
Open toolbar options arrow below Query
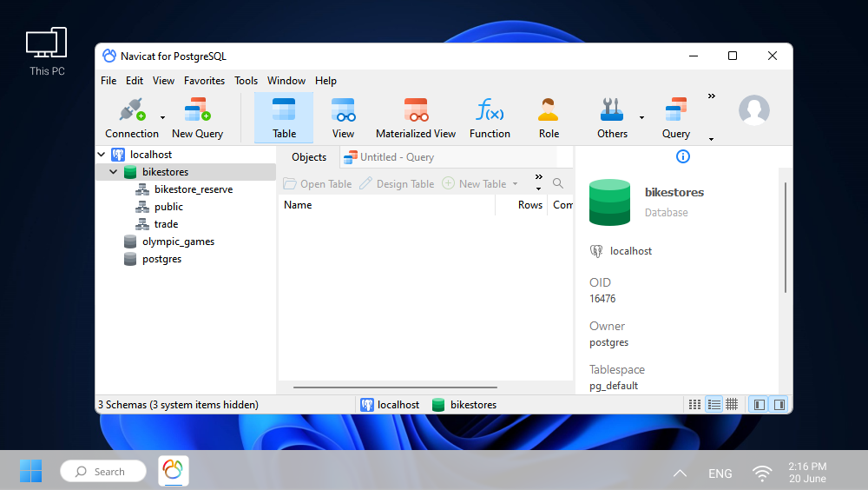click(712, 139)
